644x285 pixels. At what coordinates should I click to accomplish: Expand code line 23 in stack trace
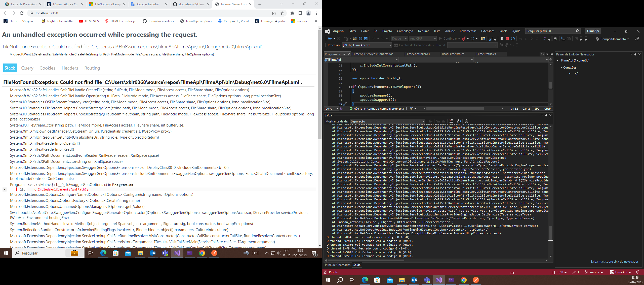pyautogui.click(x=5, y=189)
